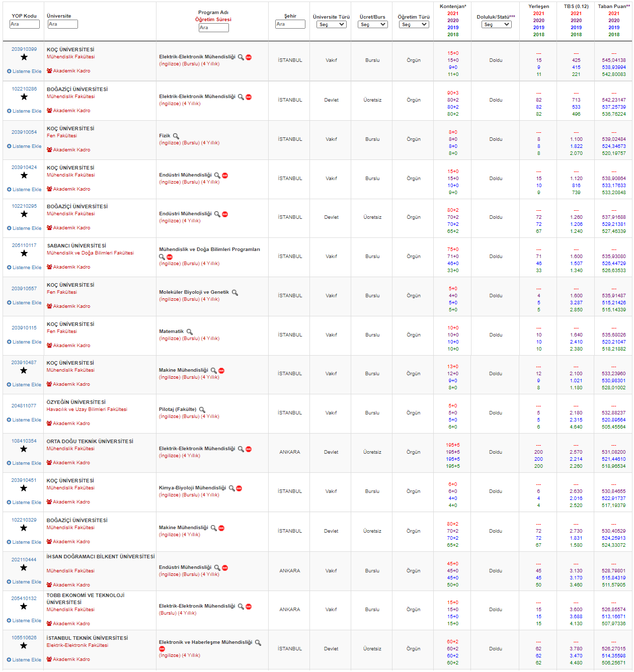Click İhsan Doğramacı Bilkent Üniversitesi name
The width and height of the screenshot is (634, 672).
tap(101, 557)
